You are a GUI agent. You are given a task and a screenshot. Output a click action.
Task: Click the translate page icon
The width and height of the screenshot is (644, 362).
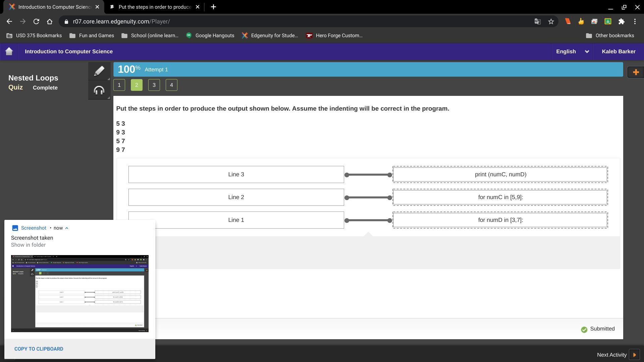537,21
